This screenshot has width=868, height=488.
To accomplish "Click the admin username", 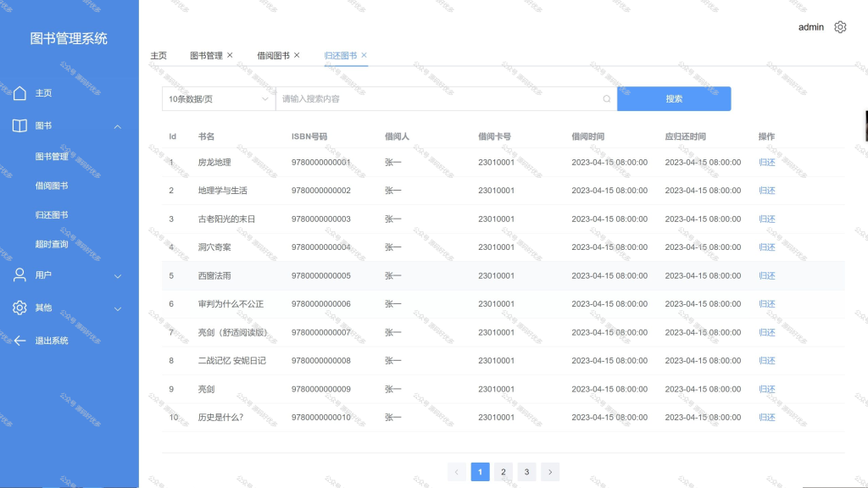I will click(x=811, y=27).
